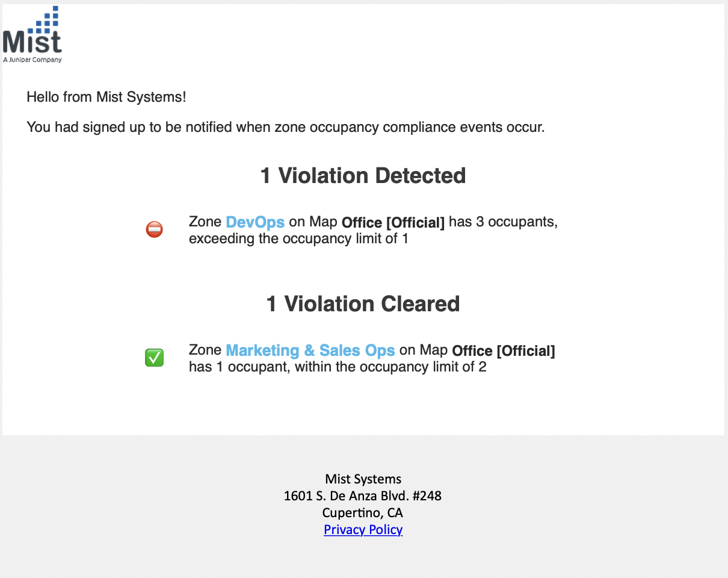The height and width of the screenshot is (578, 728).
Task: Click the "1 Violation Detected" heading
Action: click(363, 176)
